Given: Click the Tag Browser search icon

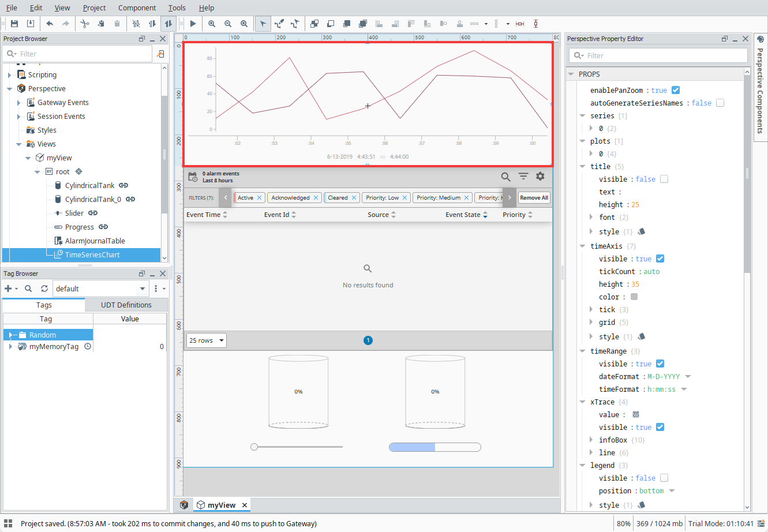Looking at the screenshot, I should click(x=28, y=289).
